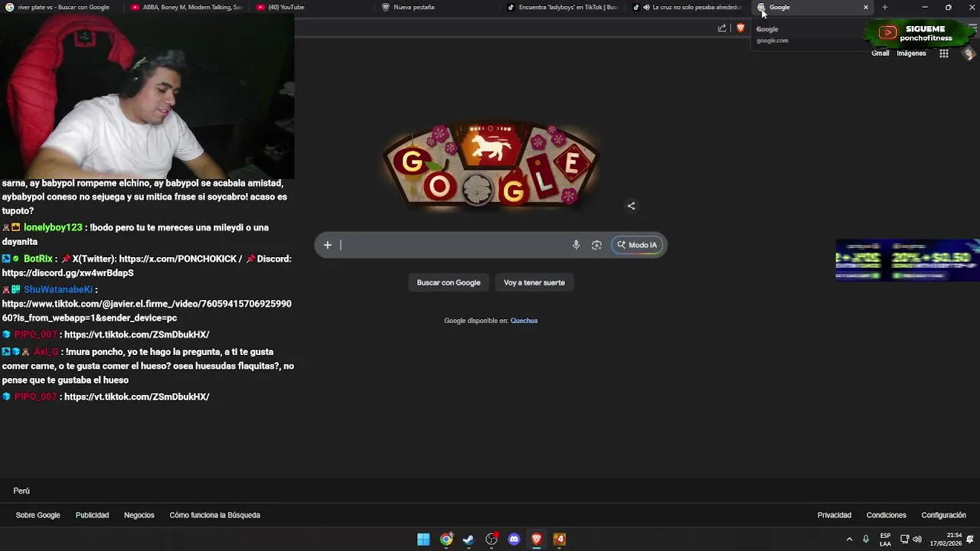Click the share page icon in address bar
980x551 pixels.
point(722,28)
